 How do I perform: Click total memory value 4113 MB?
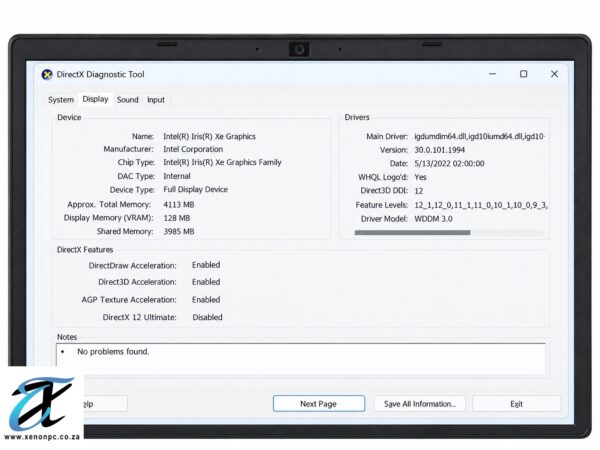(x=179, y=205)
